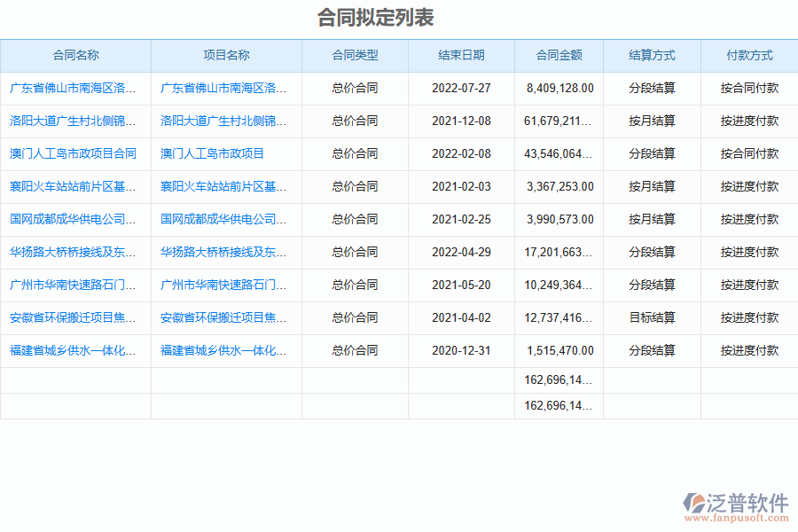Sort by the 合同名称 column header
This screenshot has width=798, height=532.
tap(75, 55)
